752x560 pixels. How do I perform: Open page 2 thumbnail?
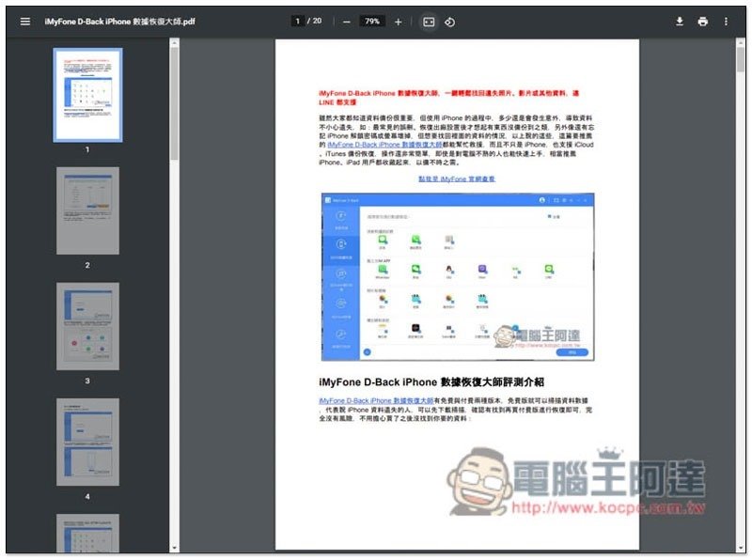coord(87,210)
